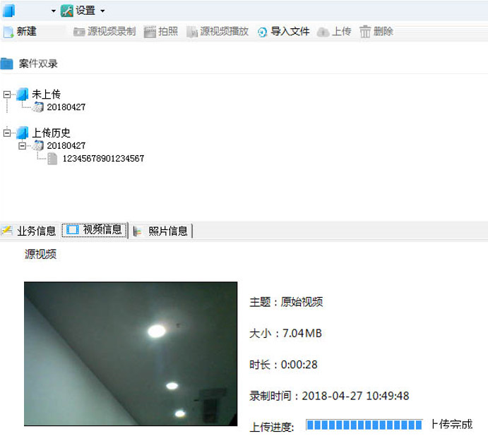The image size is (488, 448).
Task: Click the 删除 trash can icon
Action: coord(365,32)
